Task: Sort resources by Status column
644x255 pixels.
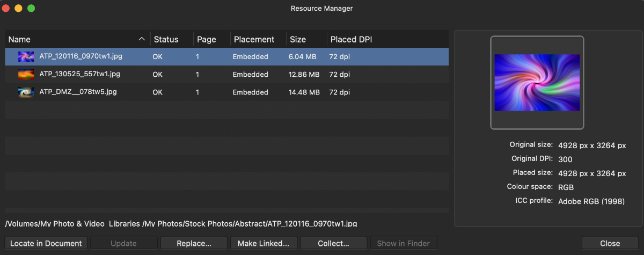Action: 166,39
